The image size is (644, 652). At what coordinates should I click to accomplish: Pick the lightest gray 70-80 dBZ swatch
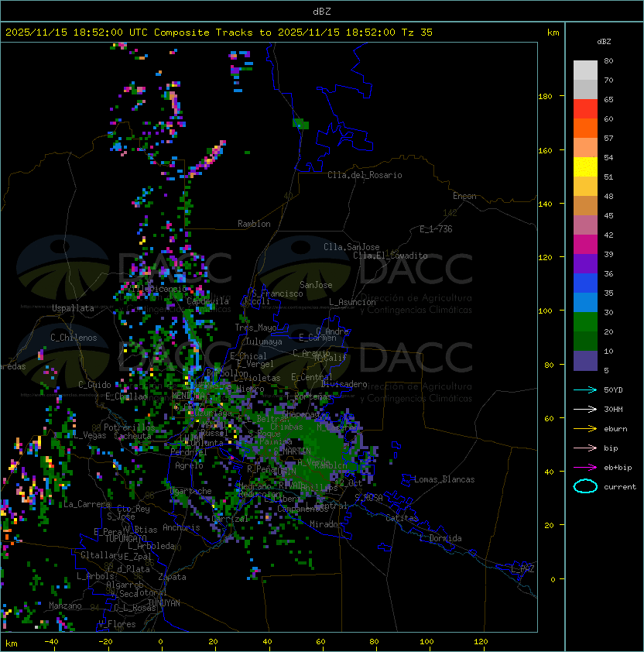click(x=585, y=70)
